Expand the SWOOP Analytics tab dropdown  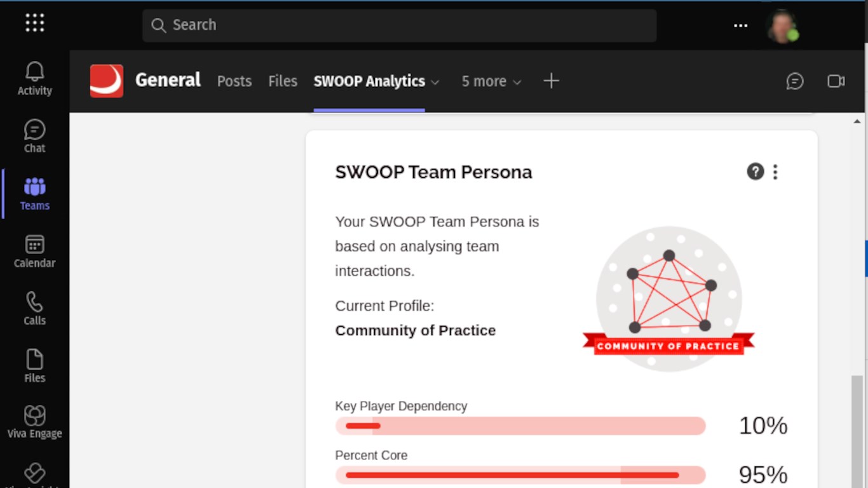(x=435, y=82)
